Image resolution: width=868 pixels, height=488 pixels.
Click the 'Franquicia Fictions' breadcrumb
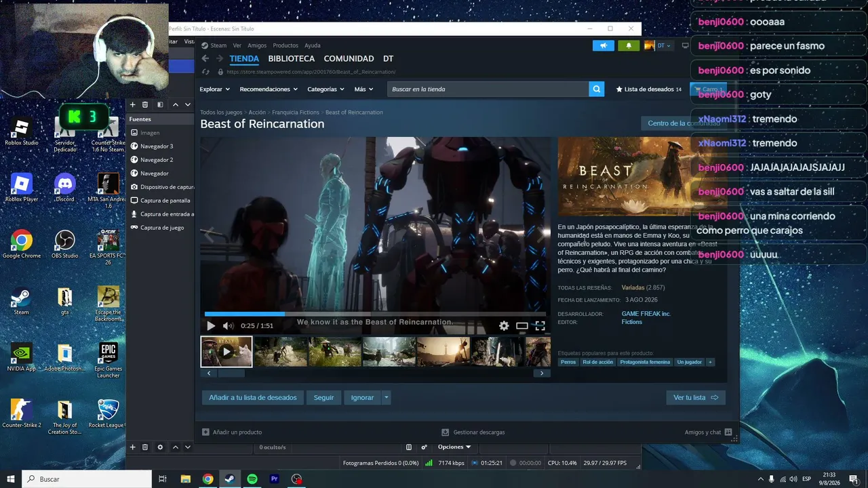point(296,113)
